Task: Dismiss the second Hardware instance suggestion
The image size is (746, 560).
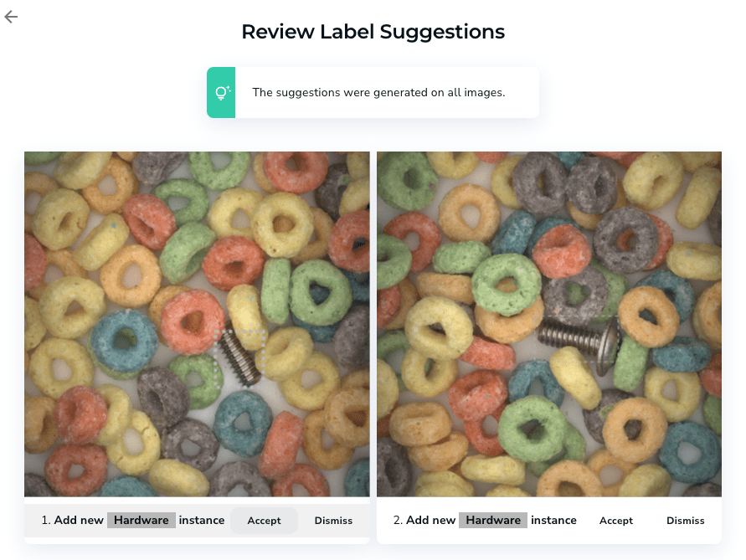Action: pos(685,521)
